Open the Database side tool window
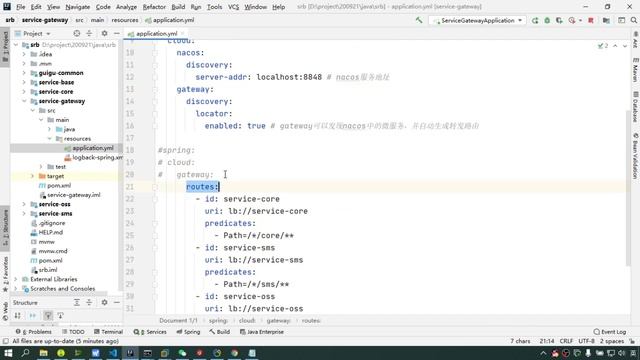 636,107
